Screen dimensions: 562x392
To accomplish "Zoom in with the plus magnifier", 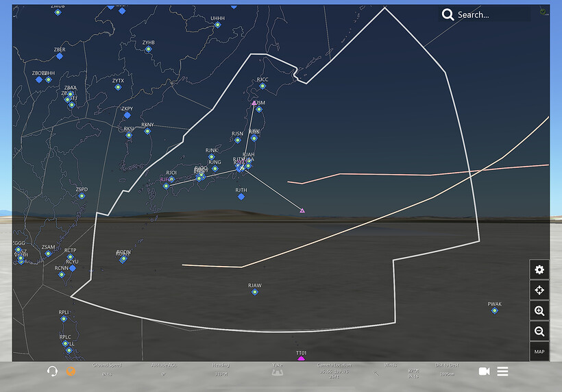I will [x=539, y=310].
